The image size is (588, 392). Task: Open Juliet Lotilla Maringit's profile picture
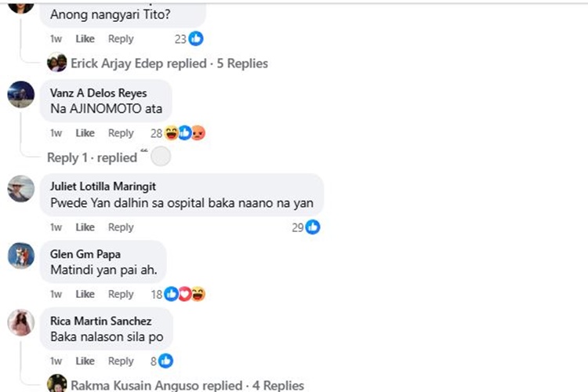click(21, 188)
